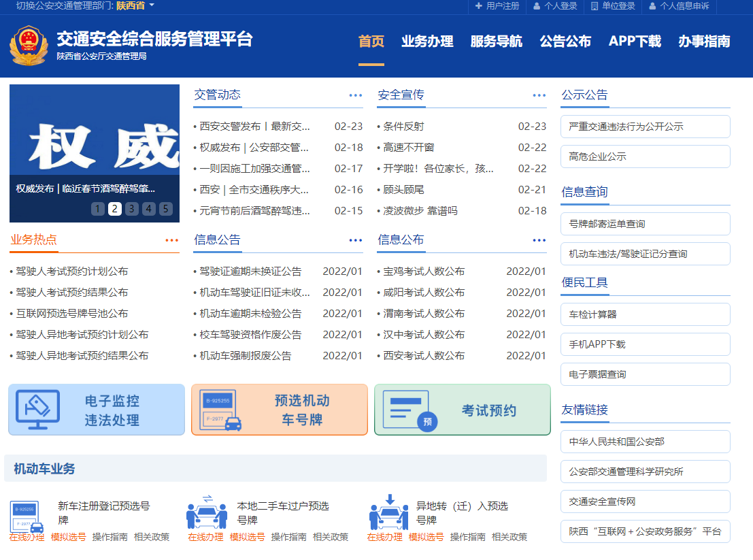Click the user registration plus icon
The image size is (753, 560).
[479, 6]
